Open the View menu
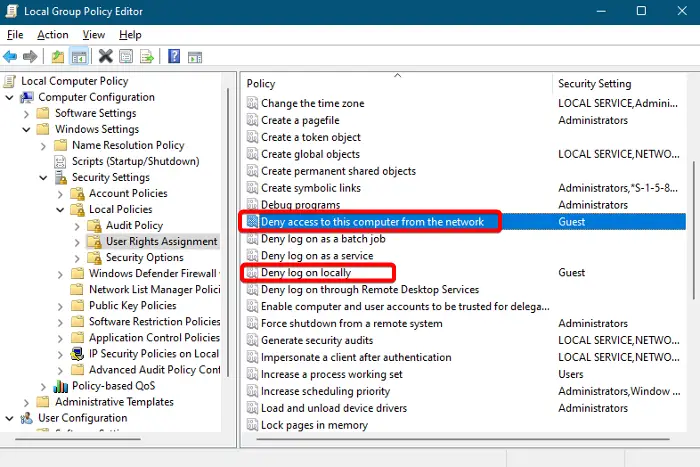Image resolution: width=700 pixels, height=467 pixels. point(94,35)
